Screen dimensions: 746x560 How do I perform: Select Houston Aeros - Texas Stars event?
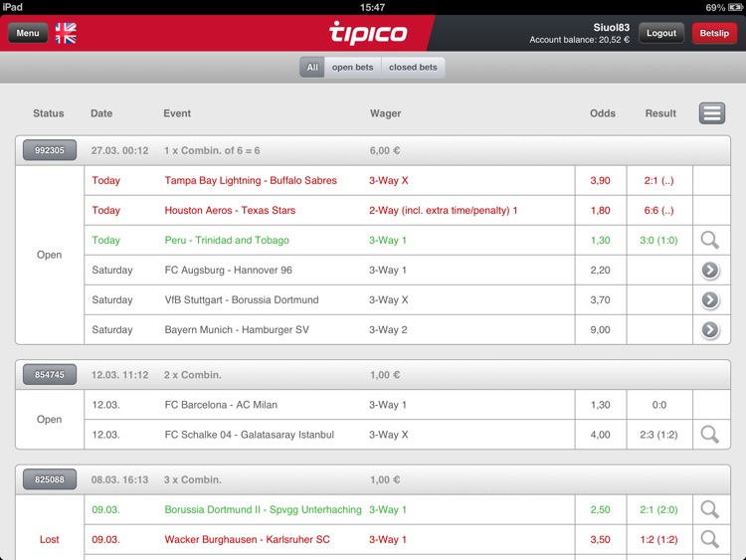click(x=230, y=210)
